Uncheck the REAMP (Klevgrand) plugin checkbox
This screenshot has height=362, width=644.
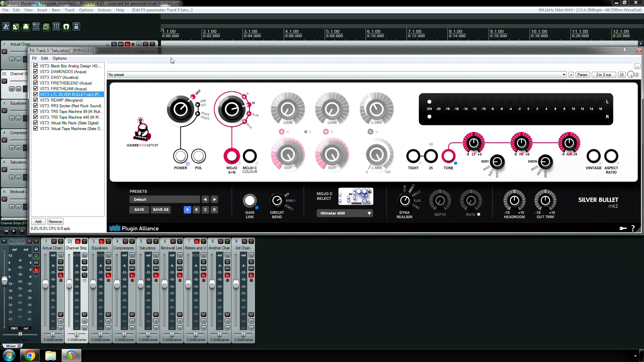(x=35, y=100)
